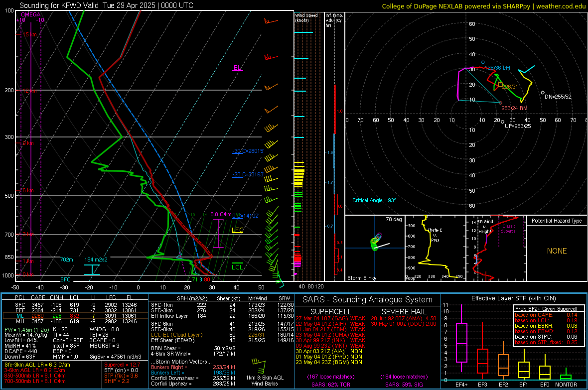Click the '184 m2s2' inflow SRH label
The width and height of the screenshot is (588, 390).
[x=96, y=260]
